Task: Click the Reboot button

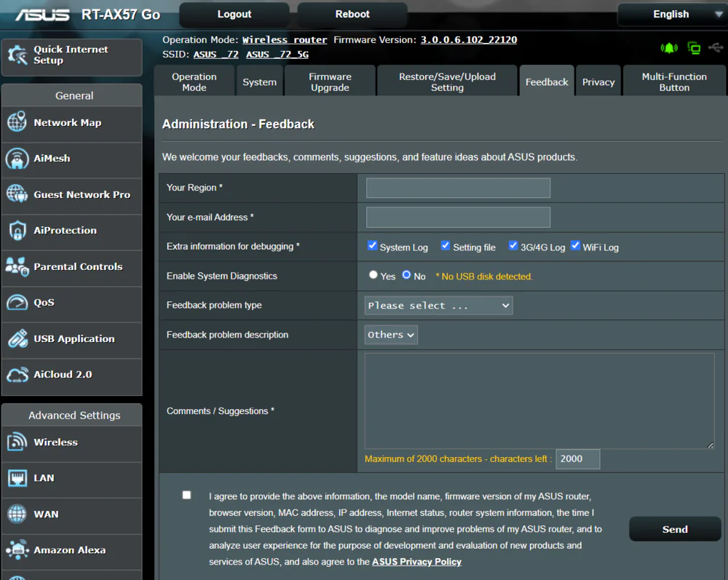Action: [x=352, y=15]
